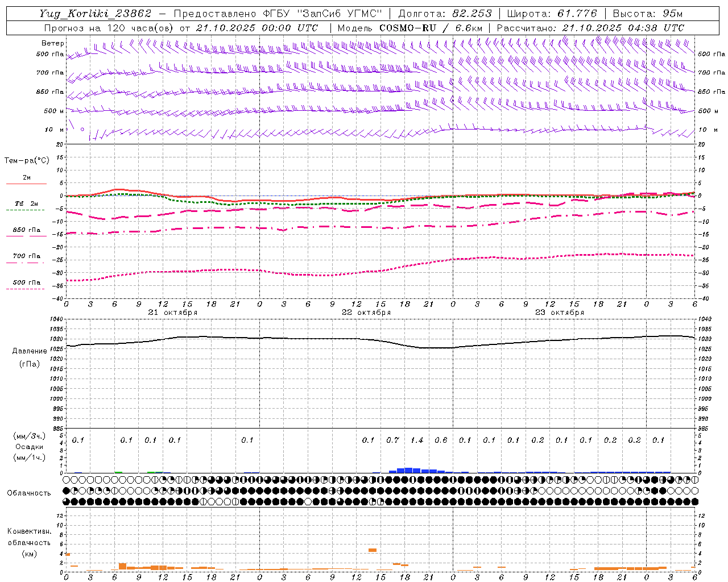Image resolution: width=728 pixels, height=582 pixels.
Task: Click the 22 октября date label
Action: click(x=366, y=313)
